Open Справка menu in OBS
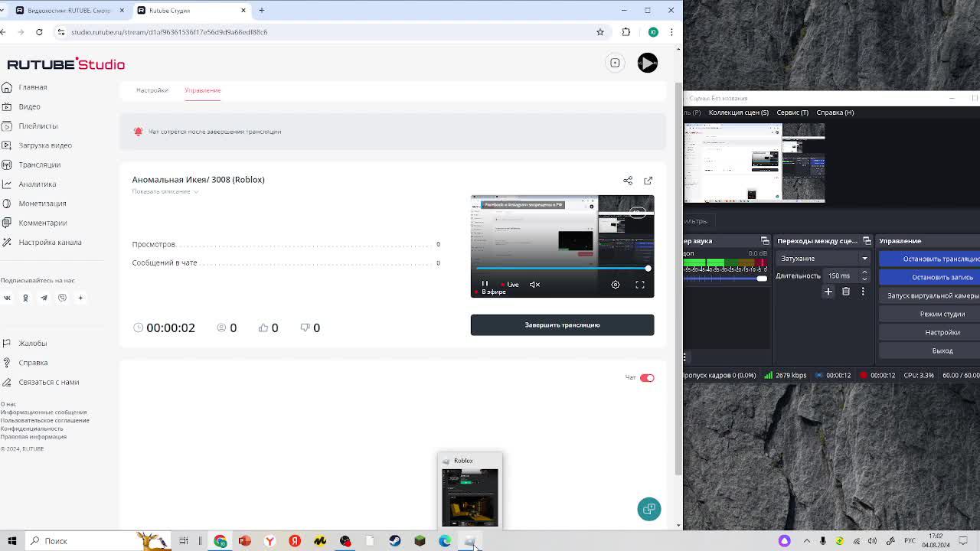980x551 pixels. tap(835, 112)
